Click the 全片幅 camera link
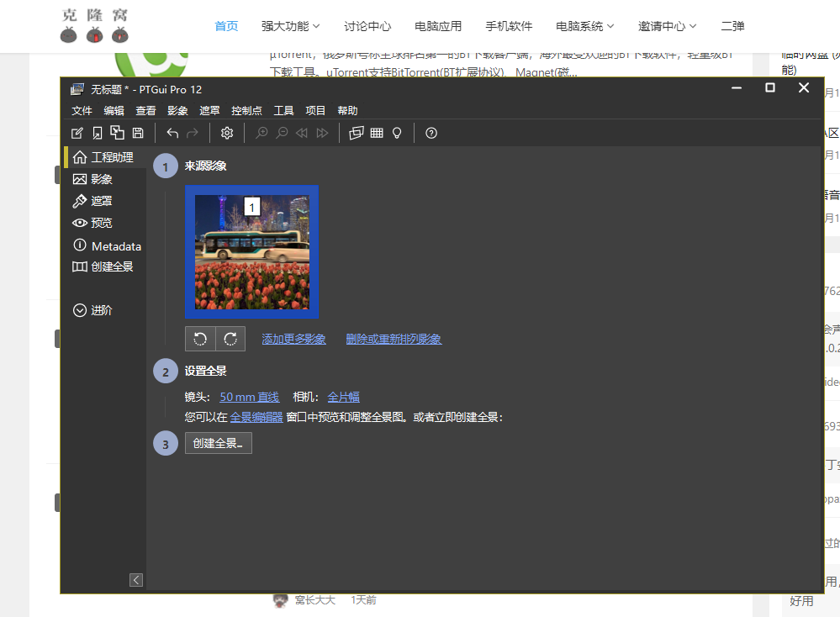This screenshot has width=840, height=617. tap(343, 397)
